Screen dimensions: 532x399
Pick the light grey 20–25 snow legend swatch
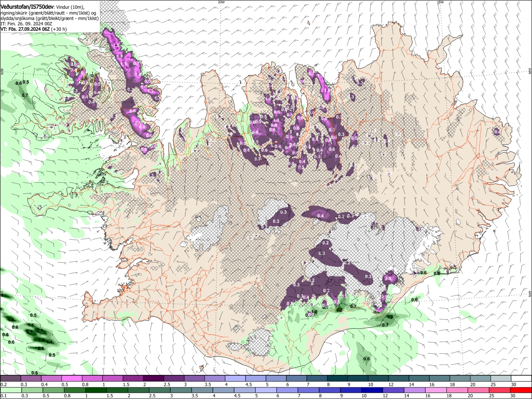[480, 379]
